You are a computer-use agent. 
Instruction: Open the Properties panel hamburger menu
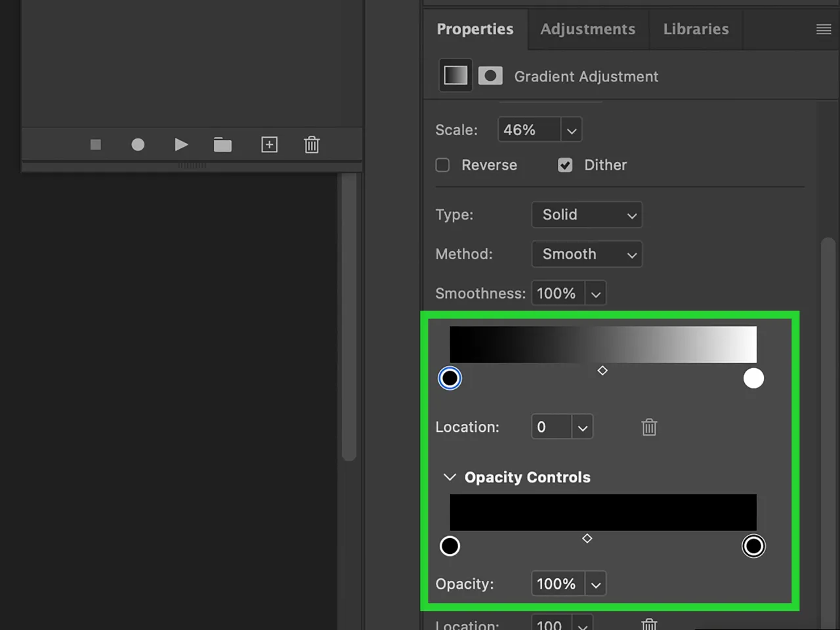click(824, 29)
